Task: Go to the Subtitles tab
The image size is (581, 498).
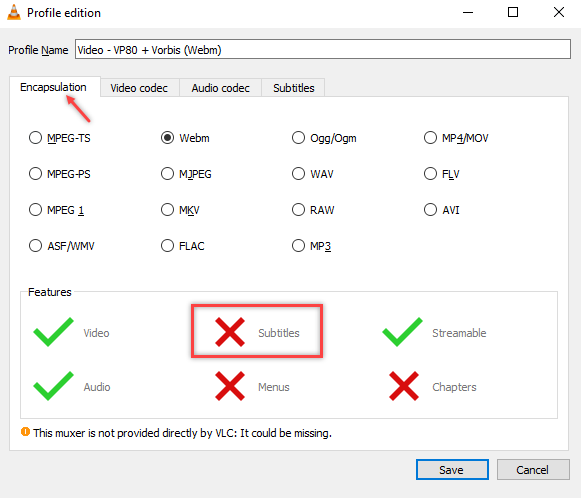Action: (x=293, y=88)
